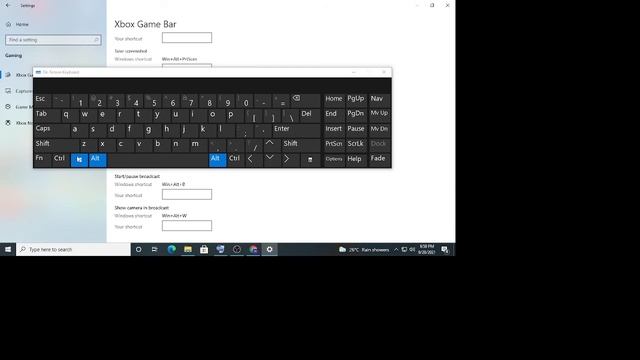Click the Type here to search taskbar box
640x360 pixels.
coord(73,249)
